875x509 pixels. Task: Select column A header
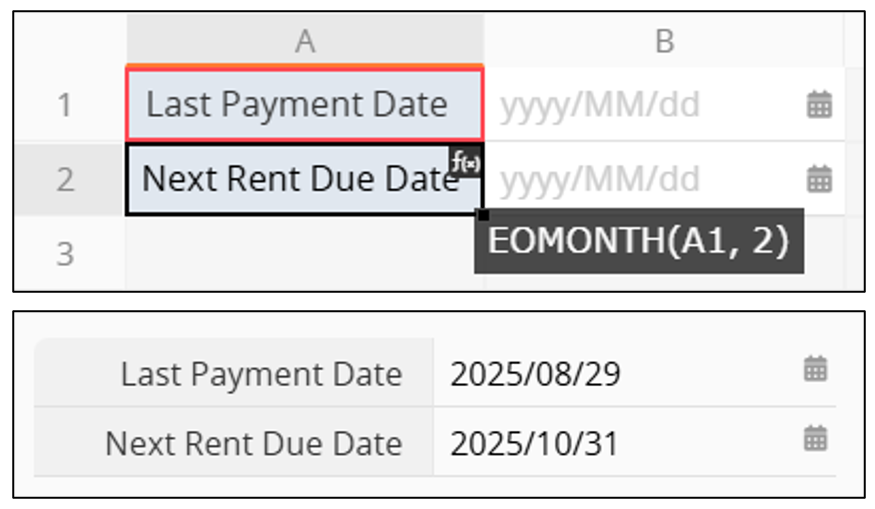(305, 41)
